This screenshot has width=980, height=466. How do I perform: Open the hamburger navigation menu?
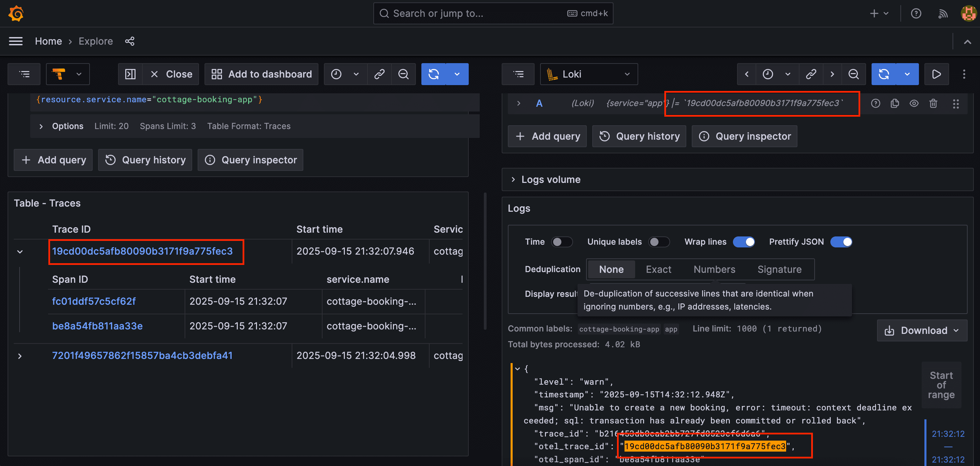pyautogui.click(x=15, y=41)
